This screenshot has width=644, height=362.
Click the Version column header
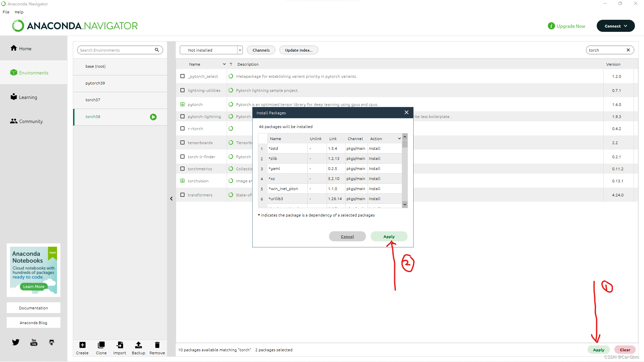point(613,64)
